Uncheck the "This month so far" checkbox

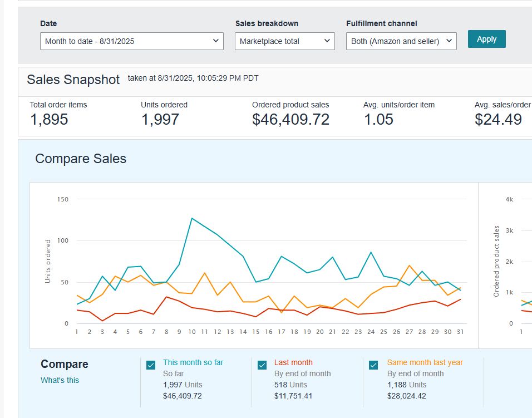(x=151, y=365)
